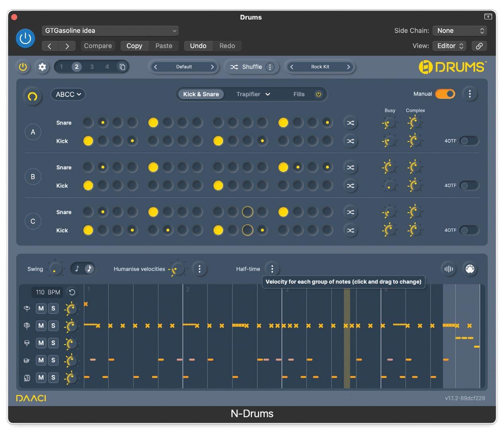Expand the Trapifier dropdown chevron

click(268, 94)
